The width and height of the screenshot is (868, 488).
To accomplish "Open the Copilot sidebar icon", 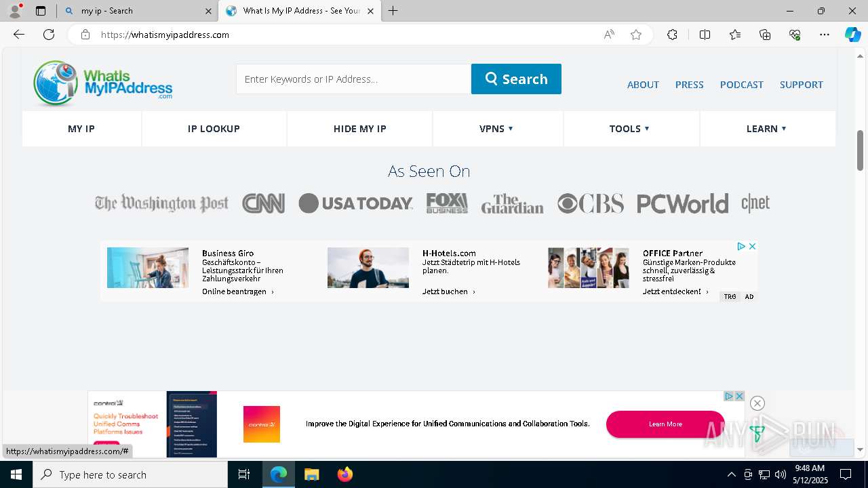I will coord(852,35).
